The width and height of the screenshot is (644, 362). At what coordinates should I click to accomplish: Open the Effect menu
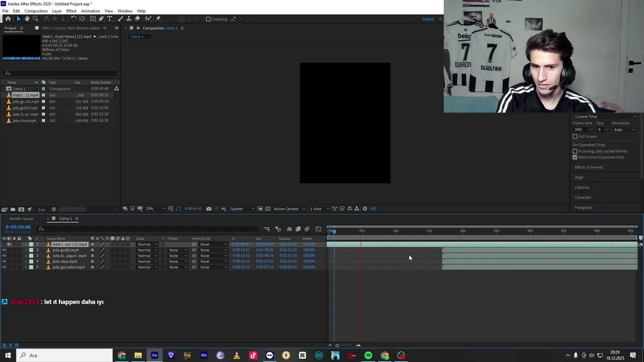click(x=71, y=11)
